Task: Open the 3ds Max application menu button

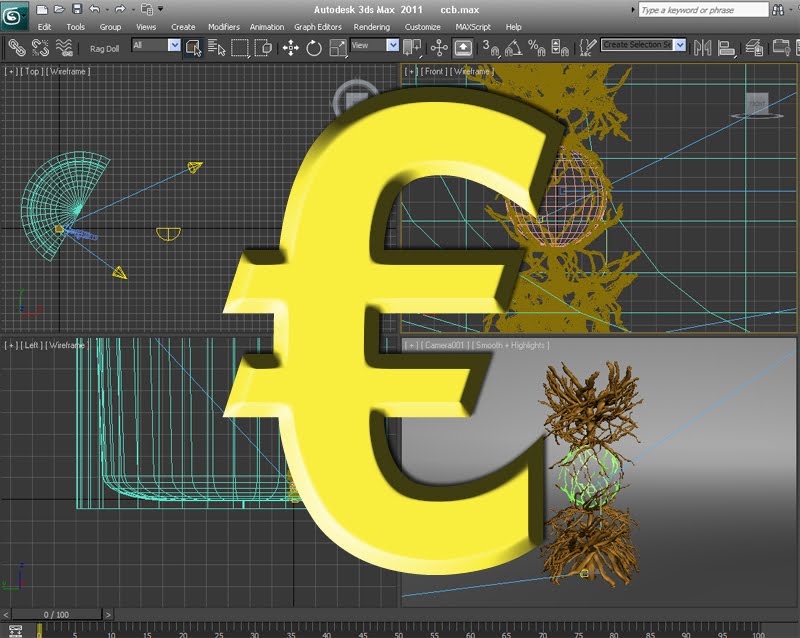Action: [x=14, y=16]
